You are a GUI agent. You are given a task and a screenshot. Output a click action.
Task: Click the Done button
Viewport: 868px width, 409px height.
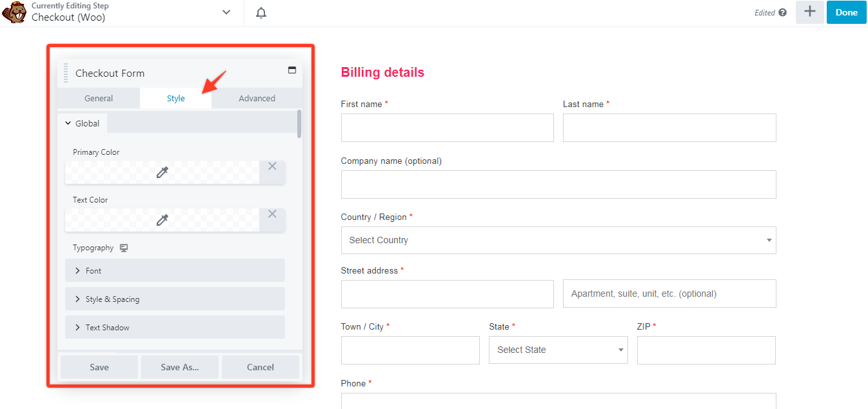point(846,12)
